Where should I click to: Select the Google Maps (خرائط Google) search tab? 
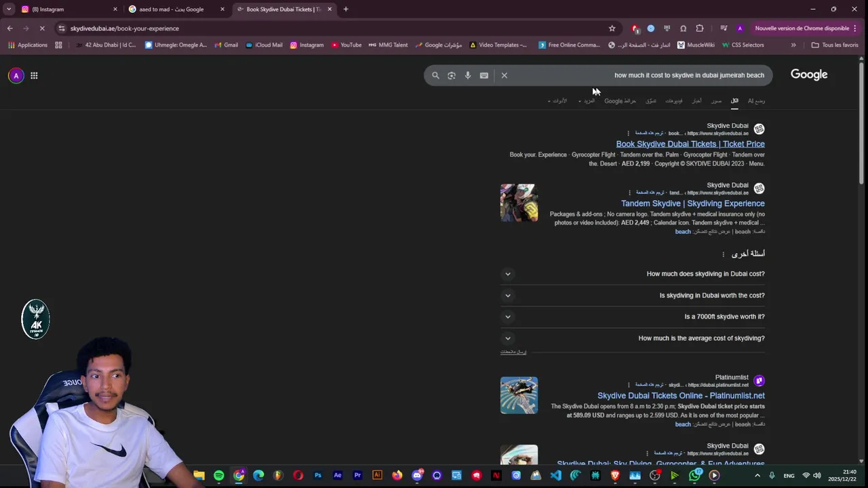click(620, 101)
